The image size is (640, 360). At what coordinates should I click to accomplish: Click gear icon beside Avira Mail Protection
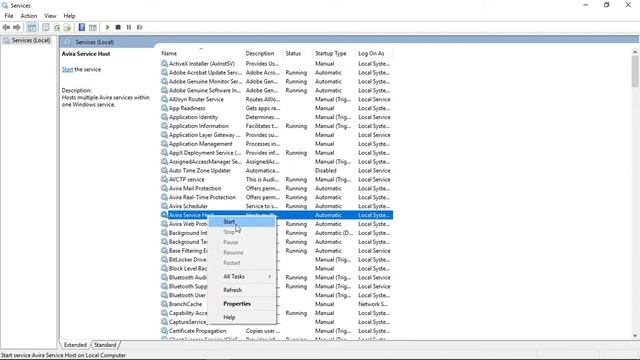pyautogui.click(x=164, y=188)
